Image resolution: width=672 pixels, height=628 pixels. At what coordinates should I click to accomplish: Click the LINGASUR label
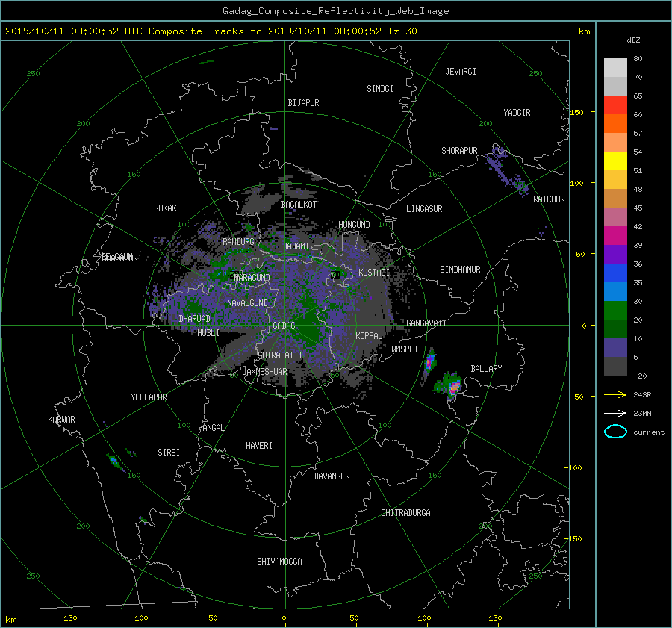click(x=424, y=209)
